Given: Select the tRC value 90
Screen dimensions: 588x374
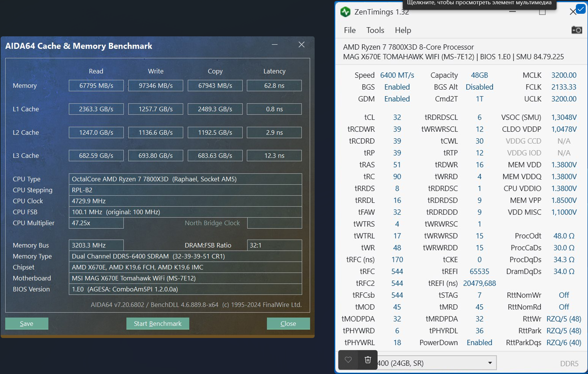Looking at the screenshot, I should point(397,177).
